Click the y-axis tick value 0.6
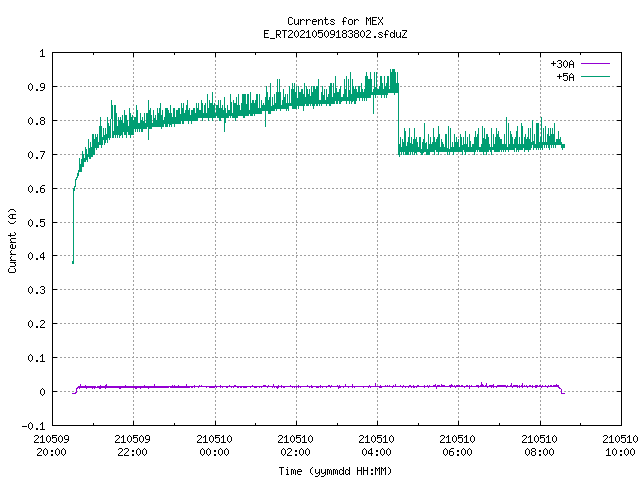The height and width of the screenshot is (480, 640). point(36,189)
